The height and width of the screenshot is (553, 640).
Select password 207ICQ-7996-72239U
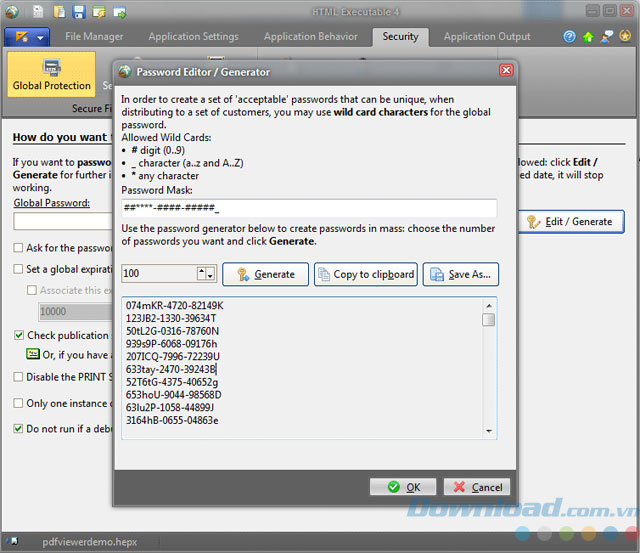173,357
